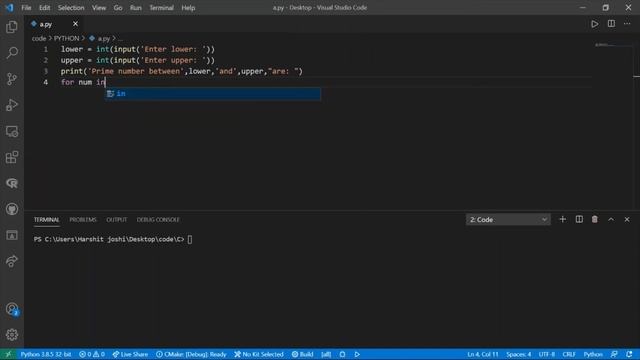This screenshot has height=360, width=640.
Task: Open the Extensions view
Action: pyautogui.click(x=12, y=157)
